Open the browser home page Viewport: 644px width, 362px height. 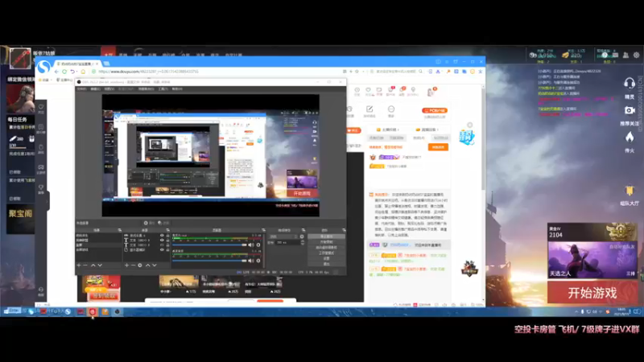[x=83, y=72]
